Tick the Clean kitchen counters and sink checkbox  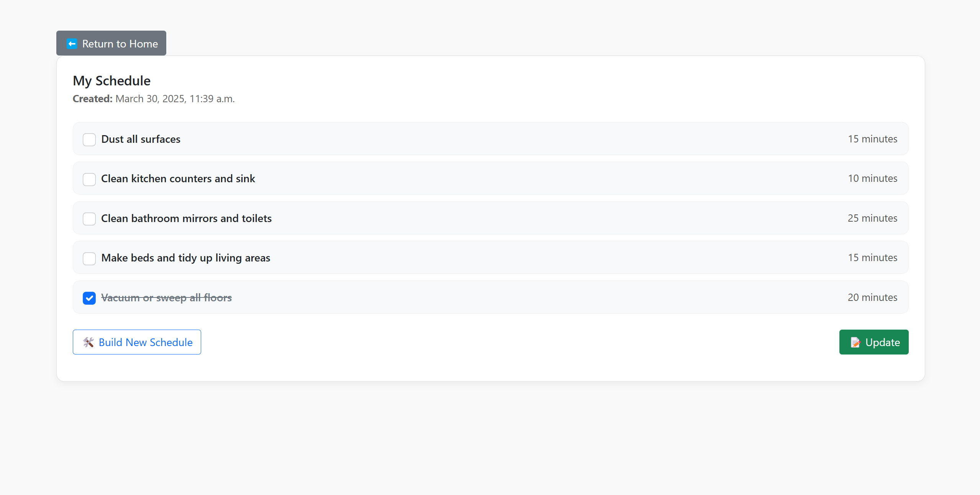coord(89,179)
